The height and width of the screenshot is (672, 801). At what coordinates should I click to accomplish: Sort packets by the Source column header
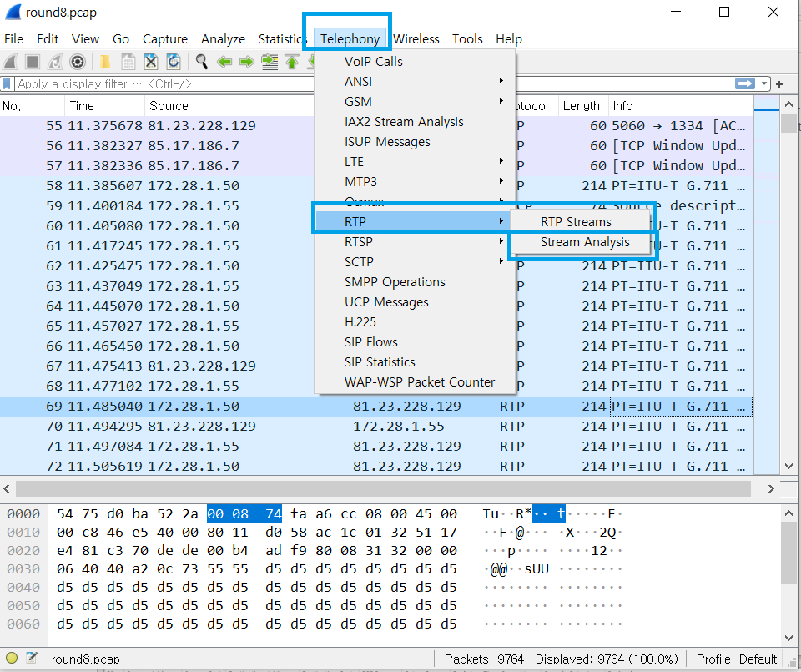229,106
